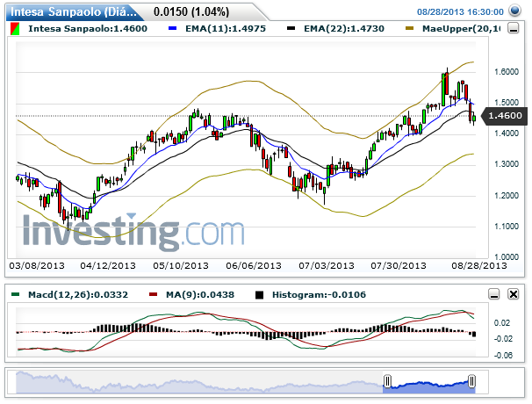Click the MaeUpper(20,1 legend label
532x404 pixels.
click(x=462, y=28)
